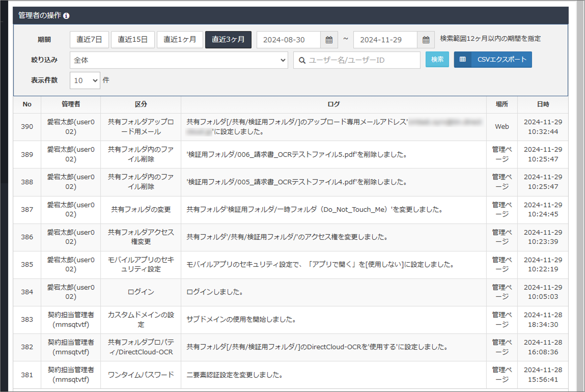585x392 pixels.
Task: Click row number 388
Action: tap(27, 182)
